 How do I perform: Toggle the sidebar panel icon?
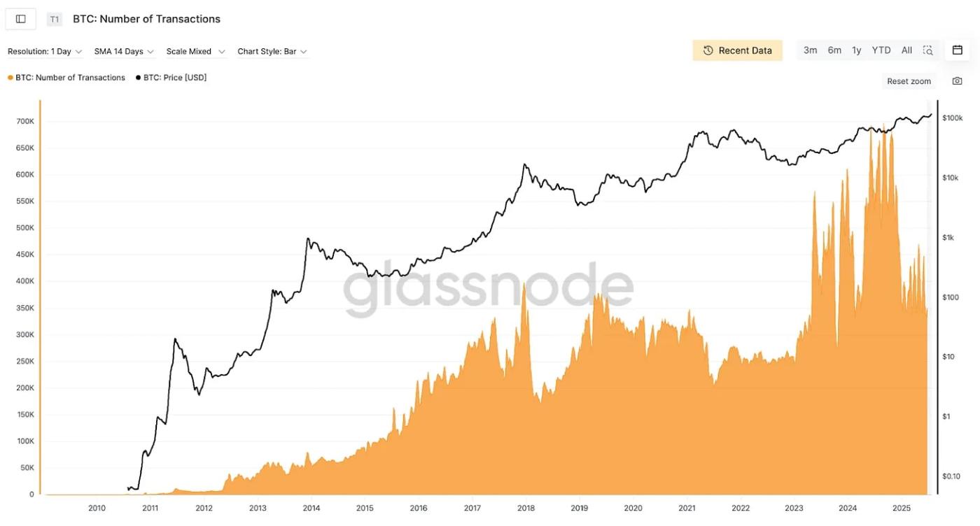(21, 19)
